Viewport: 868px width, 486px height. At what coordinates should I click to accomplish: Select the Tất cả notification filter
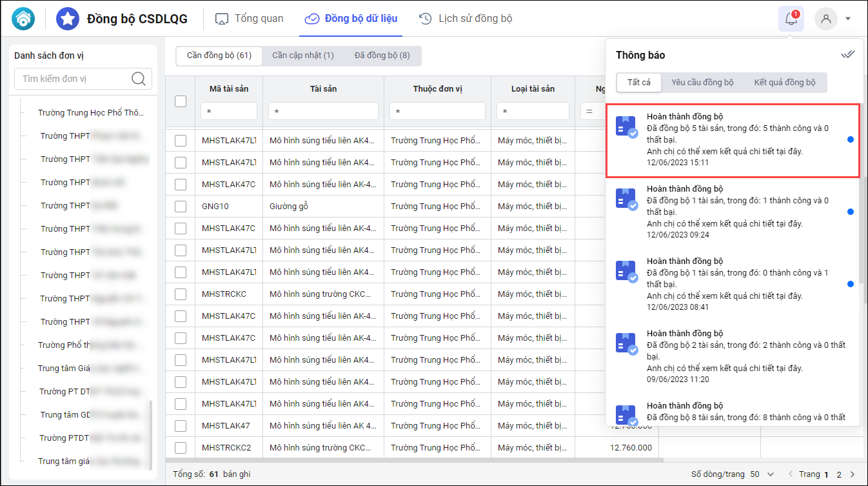coord(639,82)
